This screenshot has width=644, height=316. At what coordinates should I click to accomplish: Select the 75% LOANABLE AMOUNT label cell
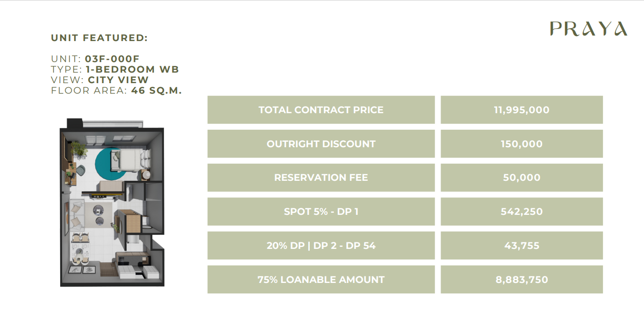321,279
